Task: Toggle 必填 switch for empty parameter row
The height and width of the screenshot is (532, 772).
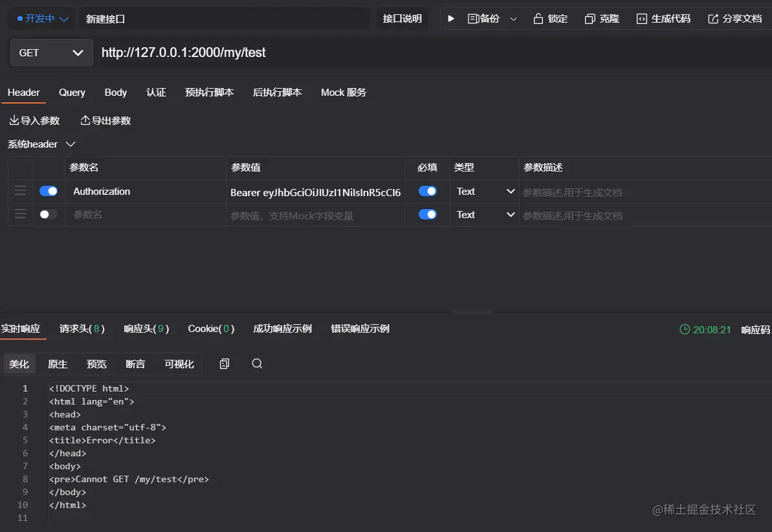Action: click(427, 214)
